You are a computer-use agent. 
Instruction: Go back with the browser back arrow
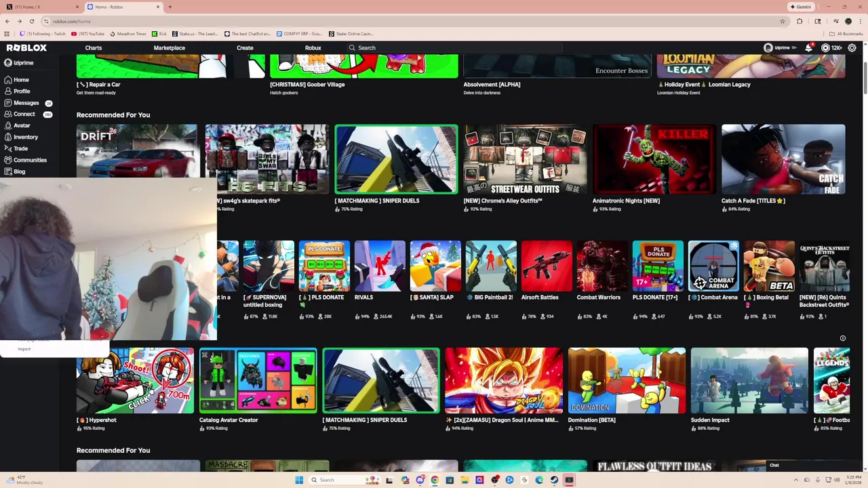pyautogui.click(x=7, y=21)
